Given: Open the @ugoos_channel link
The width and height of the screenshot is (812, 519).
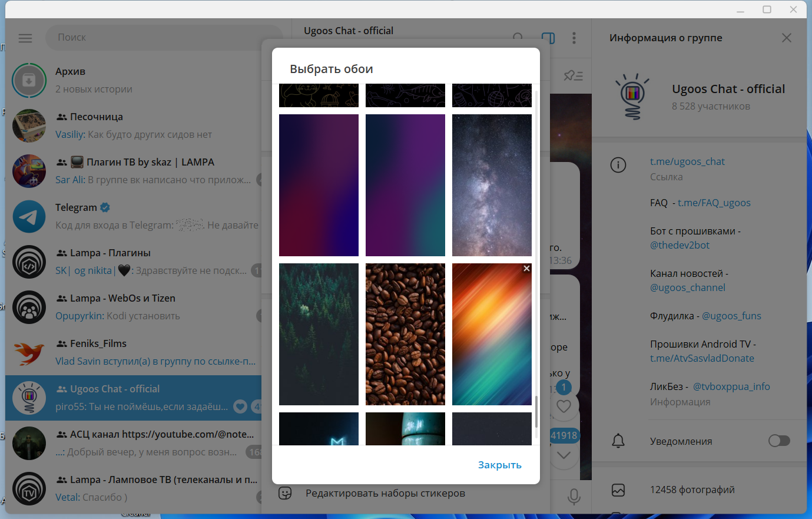Looking at the screenshot, I should coord(688,287).
